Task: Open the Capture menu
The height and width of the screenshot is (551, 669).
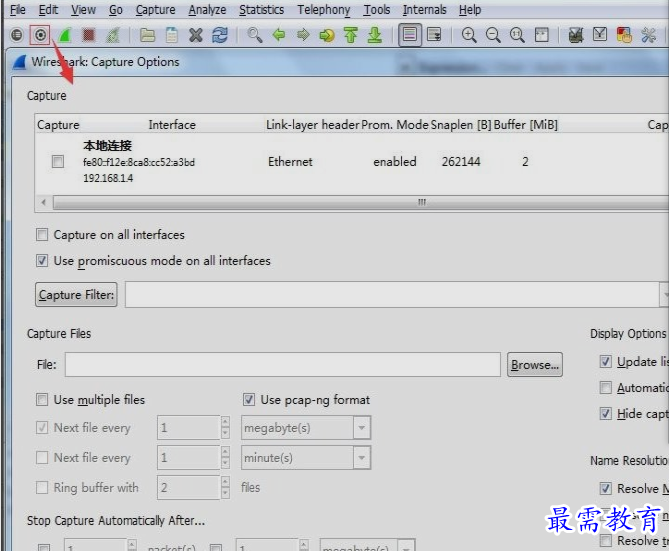Action: (x=155, y=9)
